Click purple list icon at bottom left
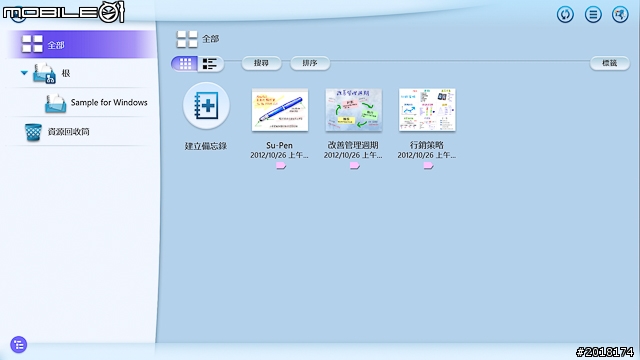The width and height of the screenshot is (640, 360). click(x=18, y=345)
